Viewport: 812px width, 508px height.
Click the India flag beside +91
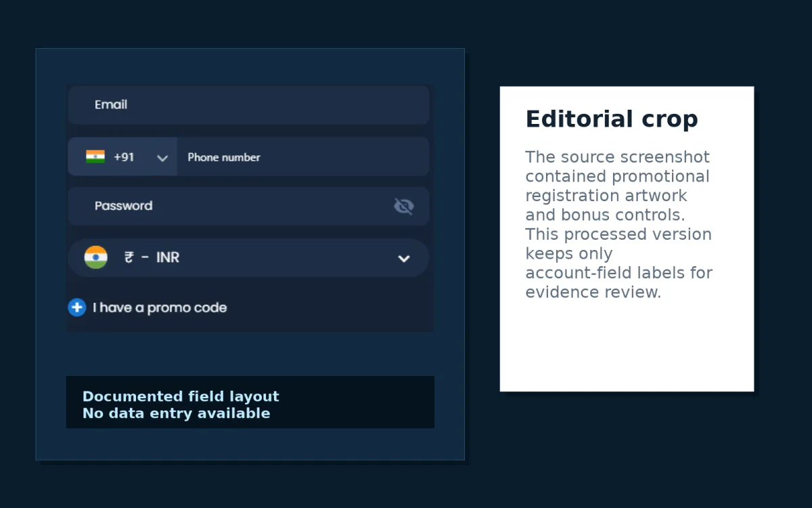coord(95,156)
